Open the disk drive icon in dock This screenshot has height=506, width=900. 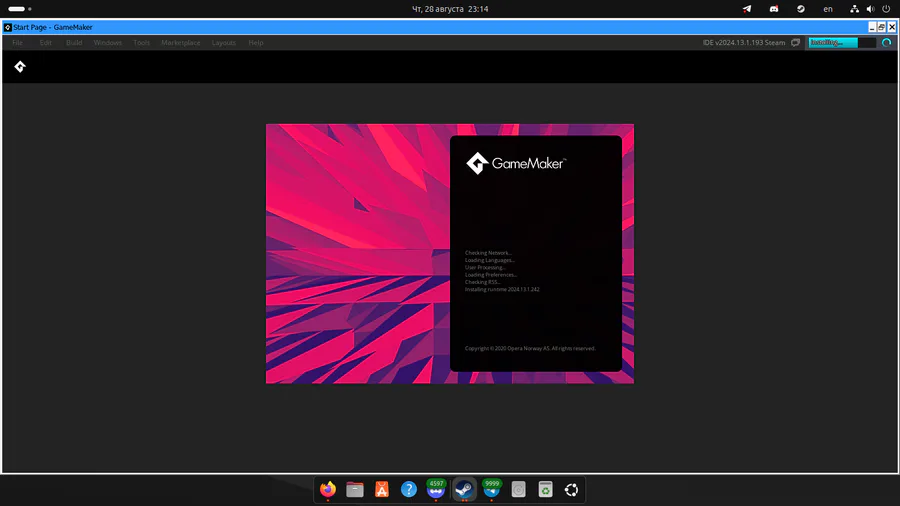pos(518,489)
